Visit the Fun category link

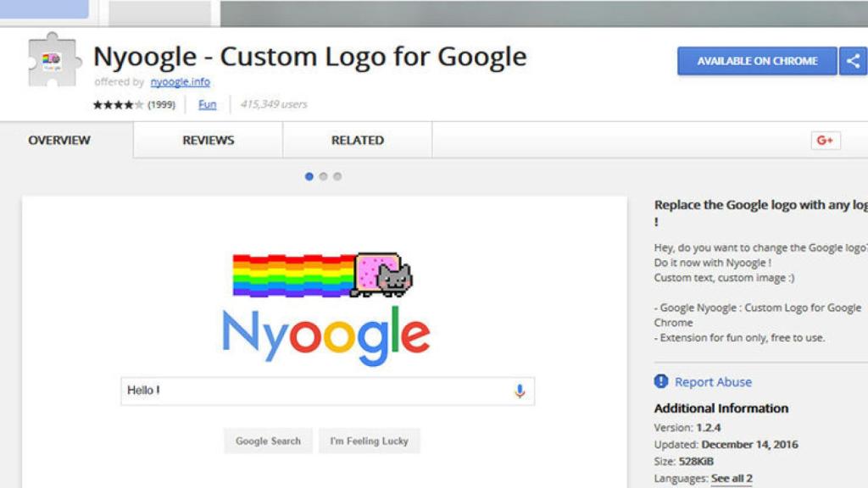coord(207,104)
